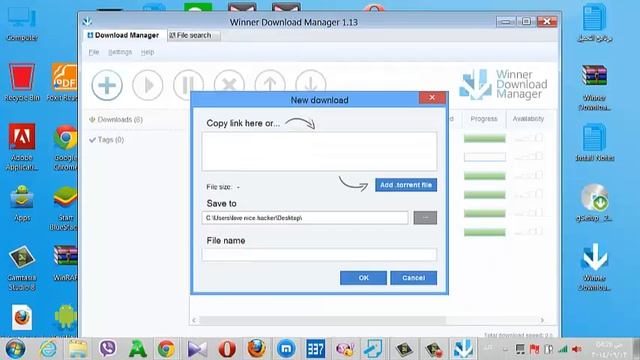Open the Install Notes desktop file
Viewport: 640px width, 360px height.
594,143
